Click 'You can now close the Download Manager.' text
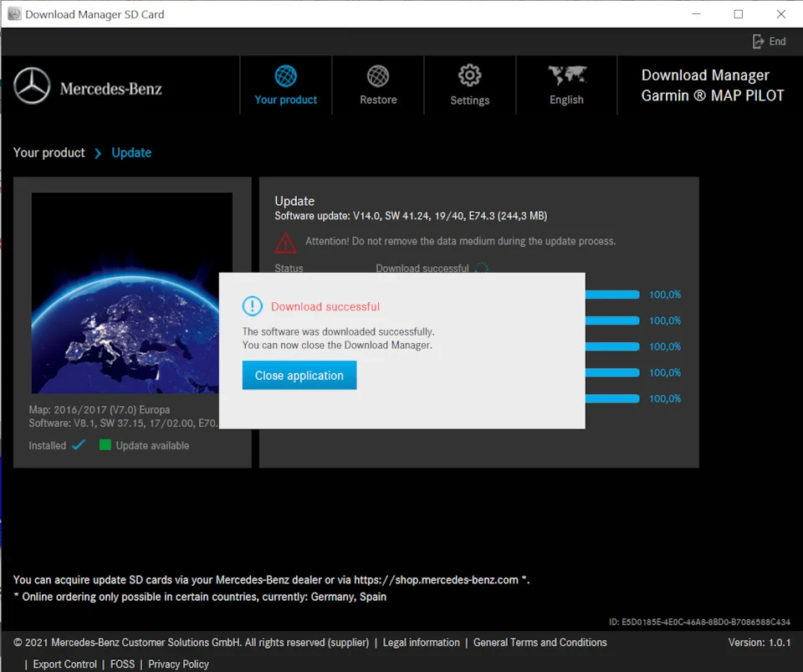Viewport: 803px width, 672px height. pyautogui.click(x=337, y=346)
